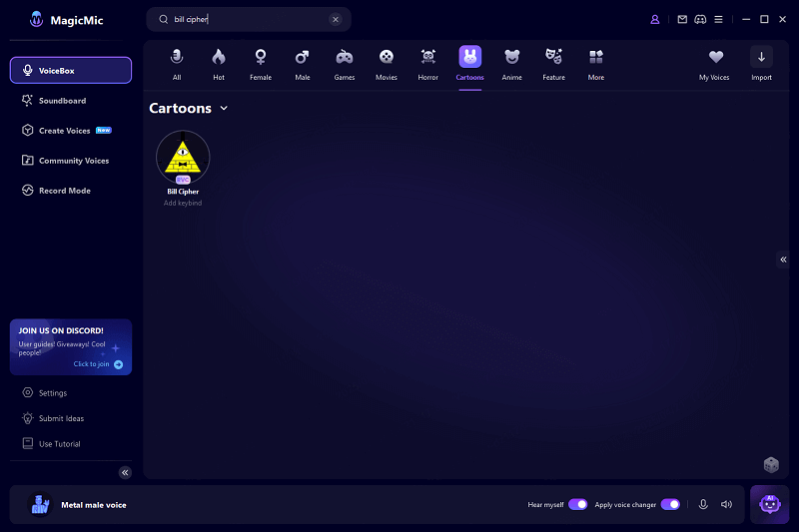Image resolution: width=799 pixels, height=532 pixels.
Task: Open Use Tutorial
Action: click(52, 444)
